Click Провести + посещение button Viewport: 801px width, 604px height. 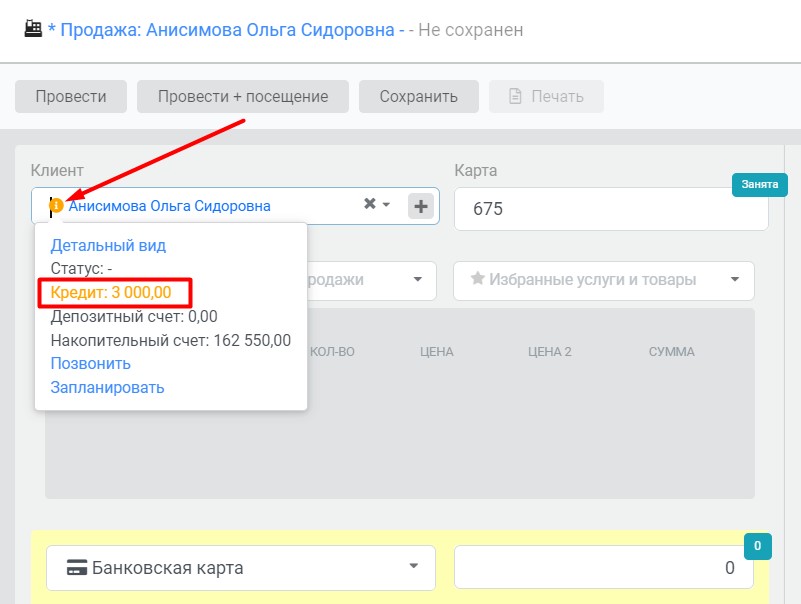coord(243,97)
